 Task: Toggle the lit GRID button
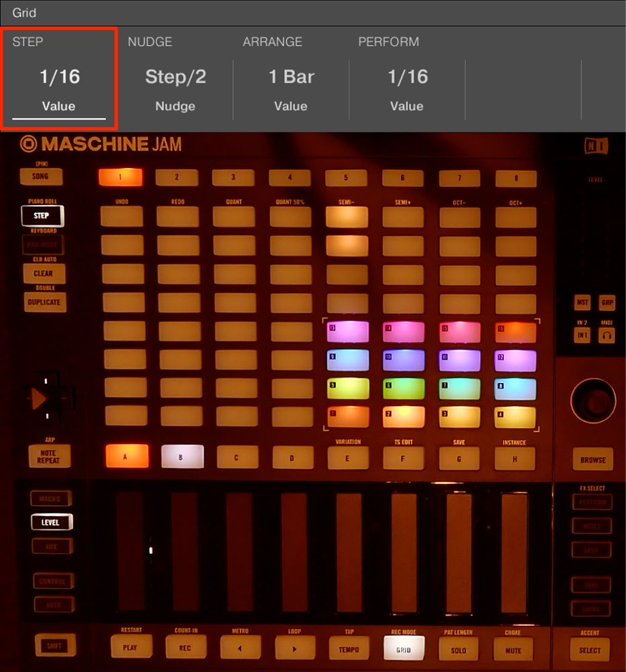(x=404, y=650)
